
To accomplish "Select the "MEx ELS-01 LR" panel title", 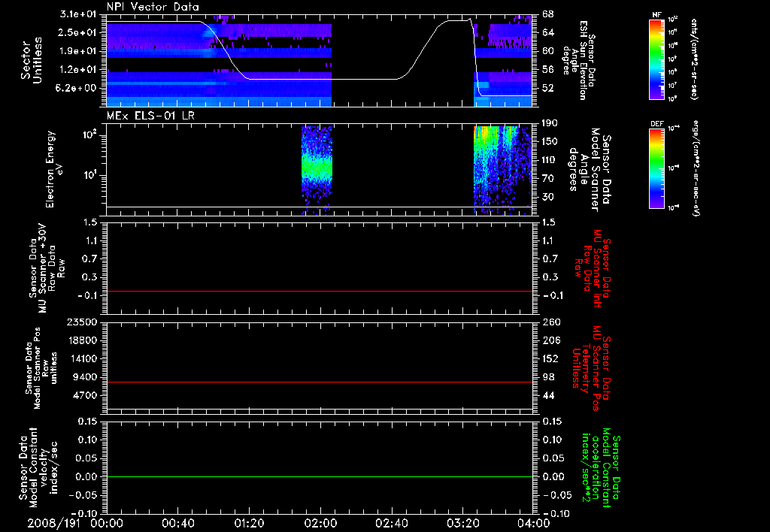I will pyautogui.click(x=150, y=116).
